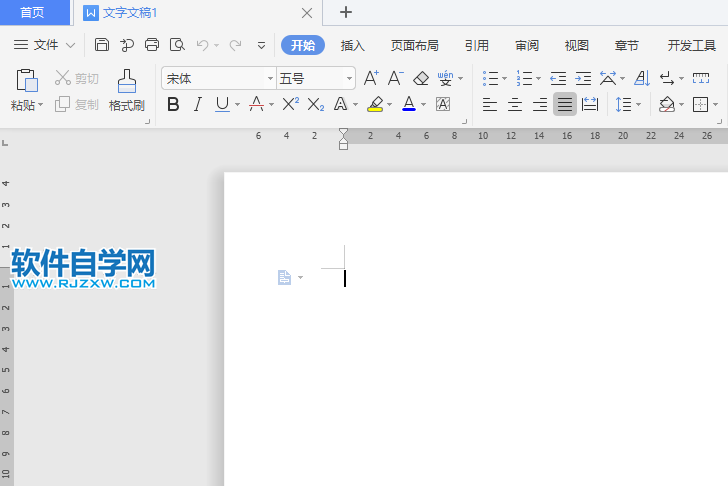The height and width of the screenshot is (486, 728).
Task: Open 开发工具 tab
Action: pyautogui.click(x=691, y=45)
